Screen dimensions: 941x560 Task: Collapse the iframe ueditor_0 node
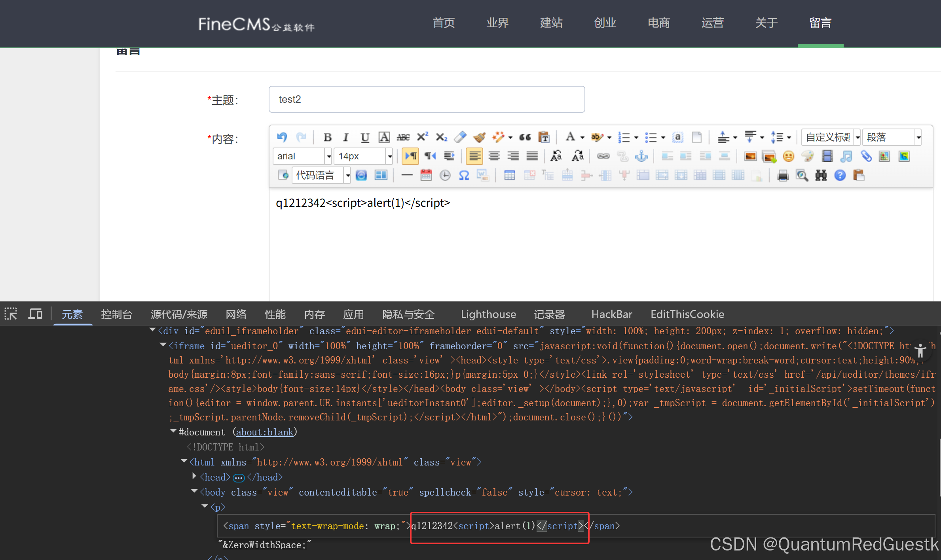(163, 345)
